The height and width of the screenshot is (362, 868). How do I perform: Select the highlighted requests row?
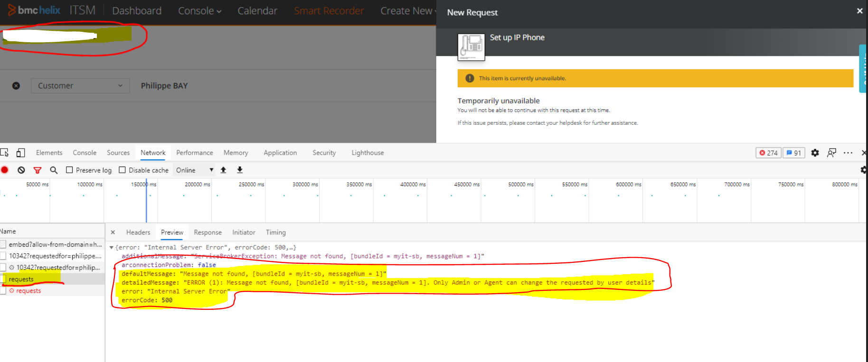tap(52, 279)
